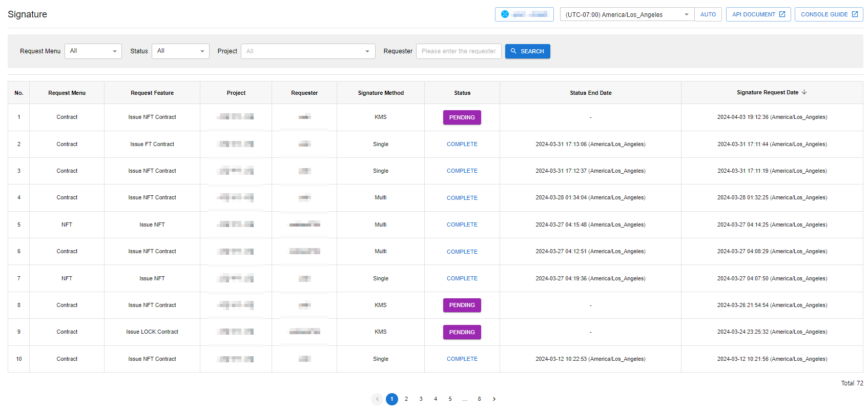Viewport: 868px width, 409px height.
Task: Go to page 5
Action: pyautogui.click(x=450, y=399)
